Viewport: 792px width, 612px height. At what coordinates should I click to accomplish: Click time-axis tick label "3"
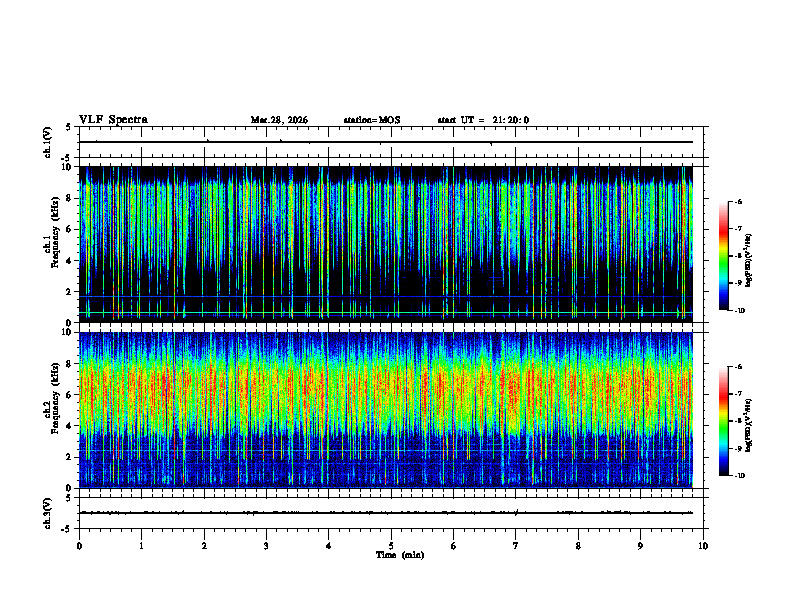266,546
